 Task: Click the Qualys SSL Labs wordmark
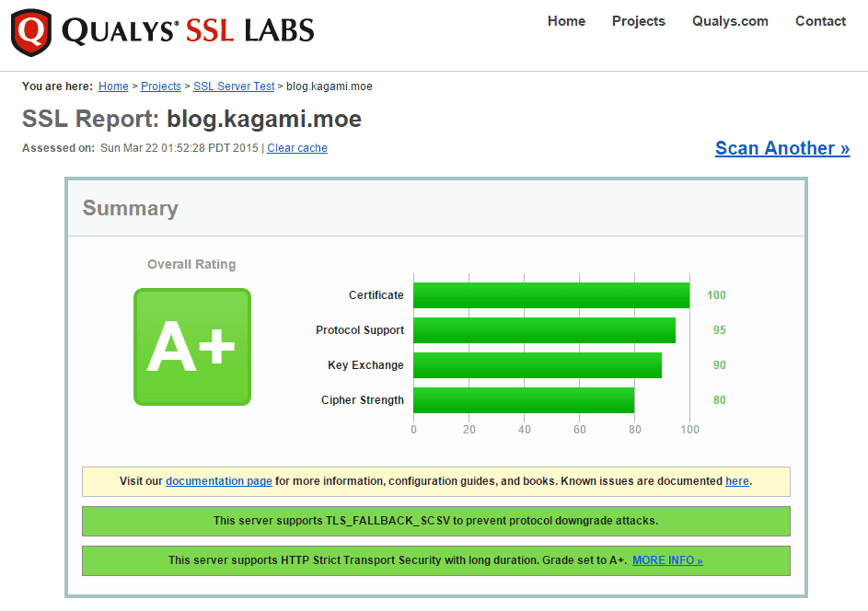point(188,30)
